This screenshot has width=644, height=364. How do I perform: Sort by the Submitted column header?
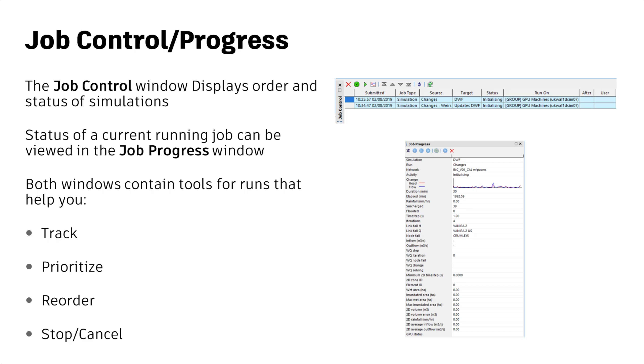[x=375, y=93]
